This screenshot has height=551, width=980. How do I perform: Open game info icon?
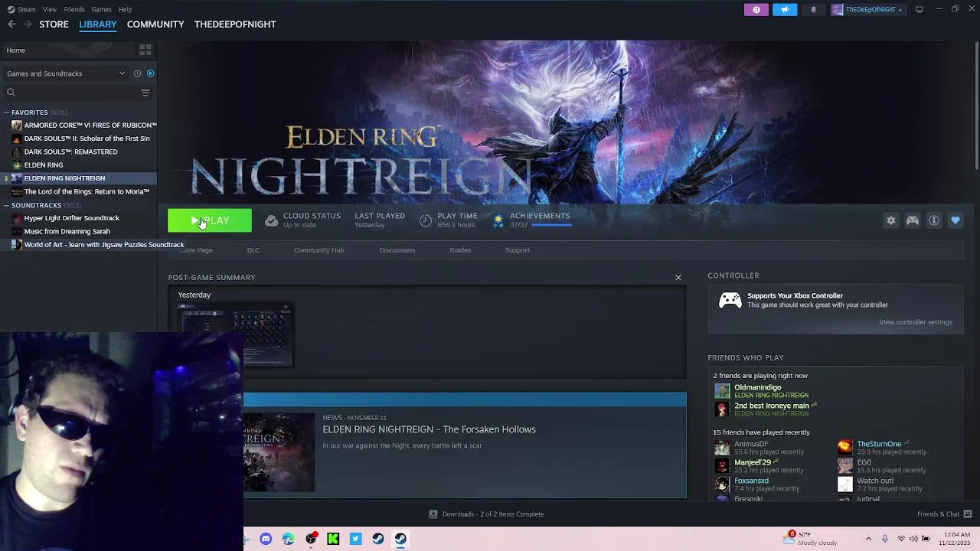coord(934,220)
